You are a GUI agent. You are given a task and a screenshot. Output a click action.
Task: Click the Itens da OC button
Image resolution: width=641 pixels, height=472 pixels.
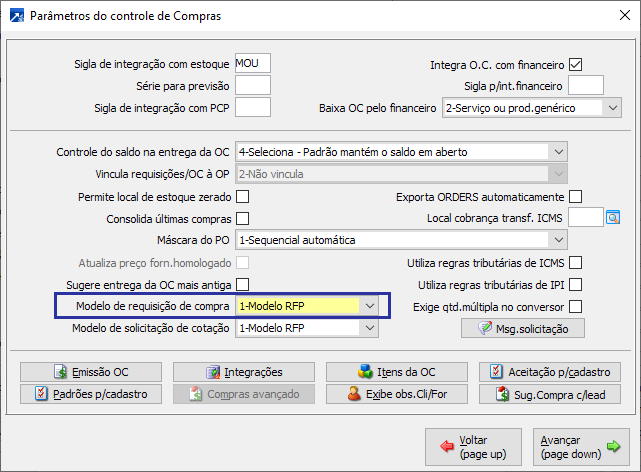click(397, 372)
